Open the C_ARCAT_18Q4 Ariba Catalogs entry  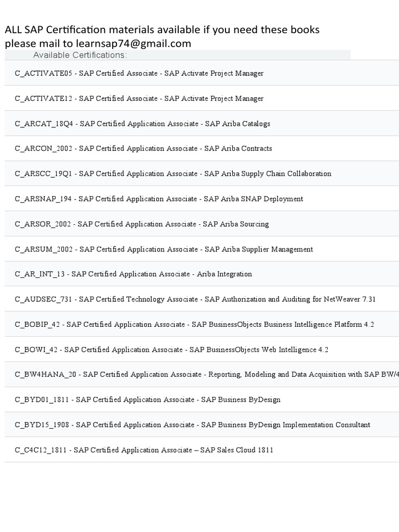(x=142, y=124)
